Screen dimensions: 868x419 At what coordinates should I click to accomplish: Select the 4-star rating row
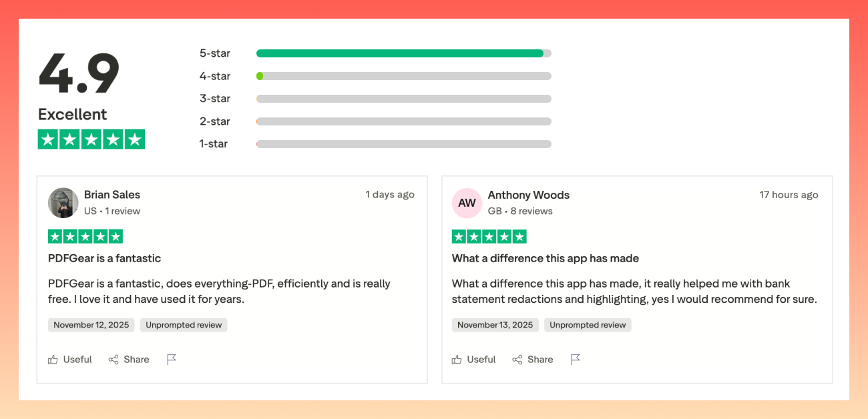[403, 76]
